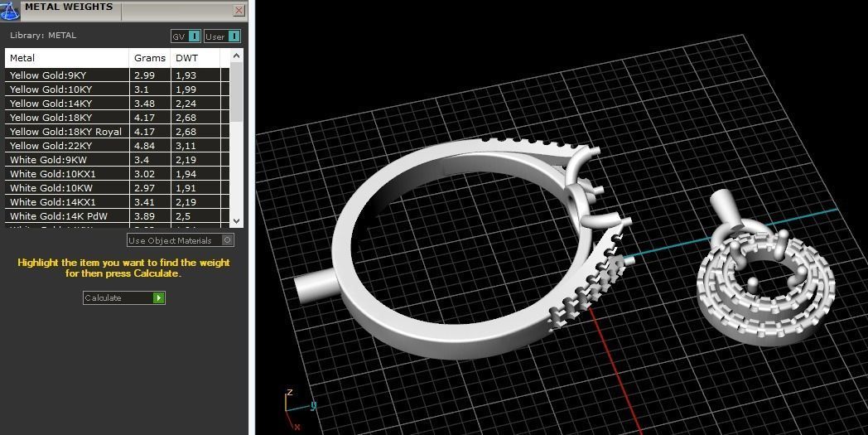The image size is (868, 435).
Task: Select the Yellow Gold:18KY Royal row
Action: point(117,132)
